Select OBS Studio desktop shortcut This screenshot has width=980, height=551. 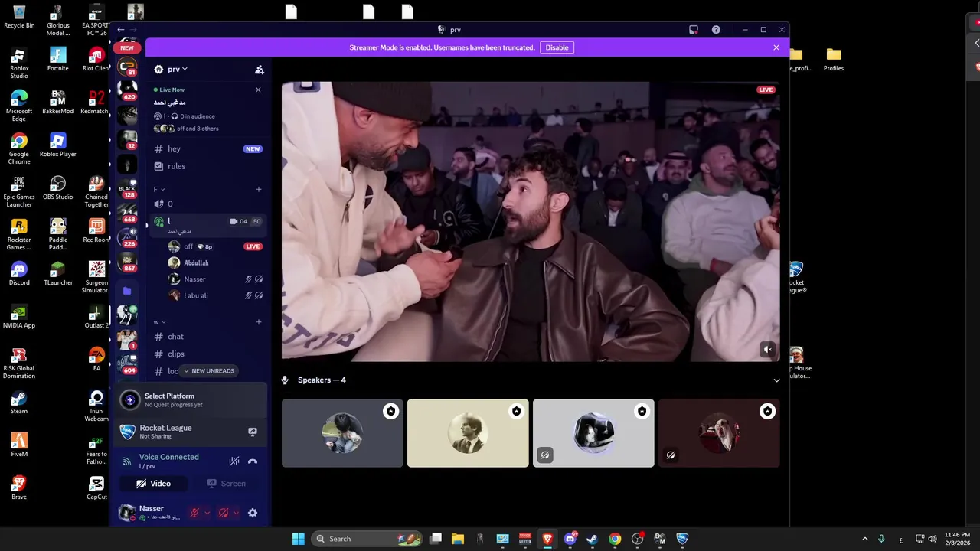57,188
